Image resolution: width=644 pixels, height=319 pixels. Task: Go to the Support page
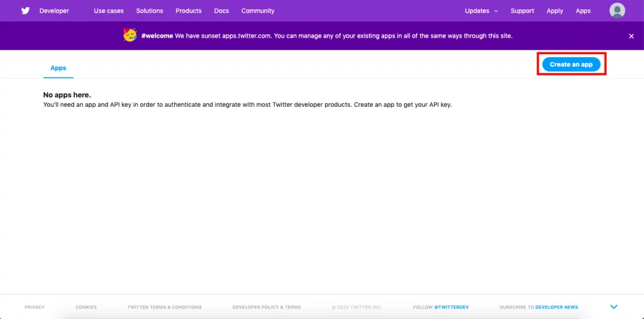point(522,11)
